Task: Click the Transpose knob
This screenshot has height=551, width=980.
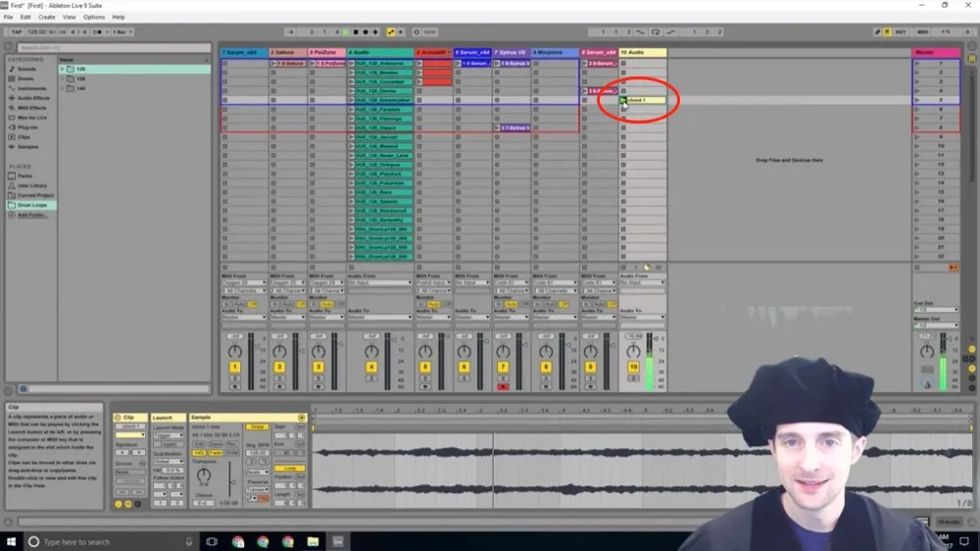Action: (204, 476)
